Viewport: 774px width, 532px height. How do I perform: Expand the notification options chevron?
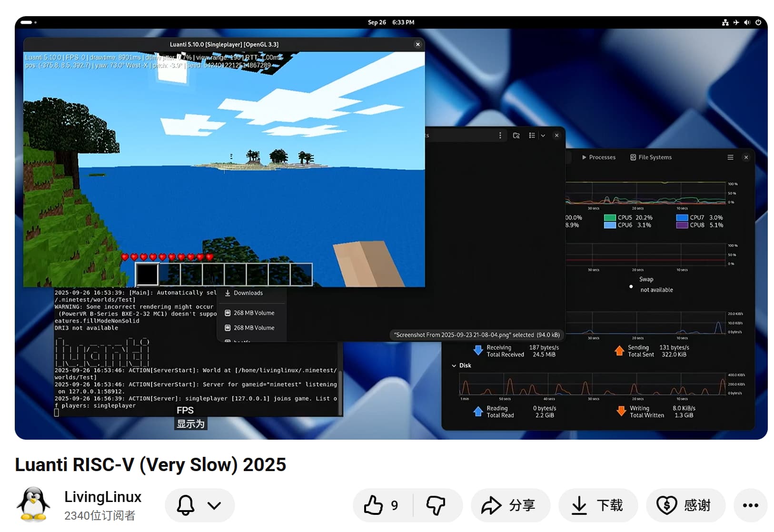pos(214,505)
